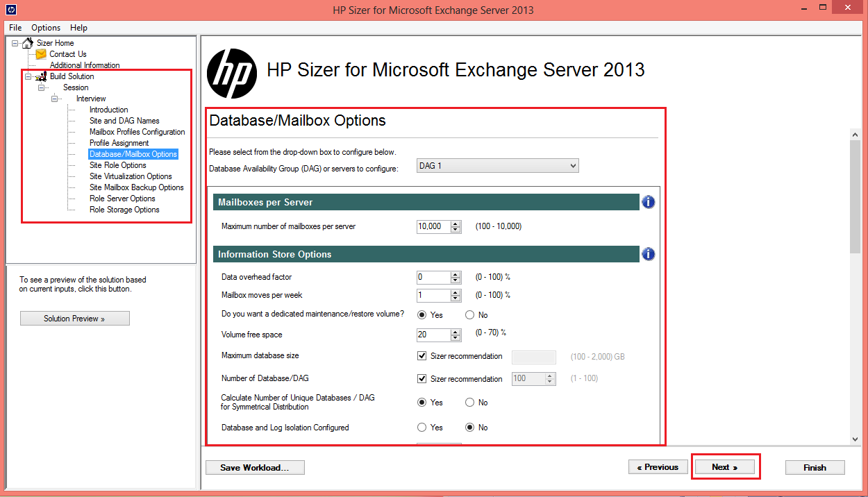The height and width of the screenshot is (497, 868).
Task: Open info icon for Information Store Options
Action: point(648,254)
